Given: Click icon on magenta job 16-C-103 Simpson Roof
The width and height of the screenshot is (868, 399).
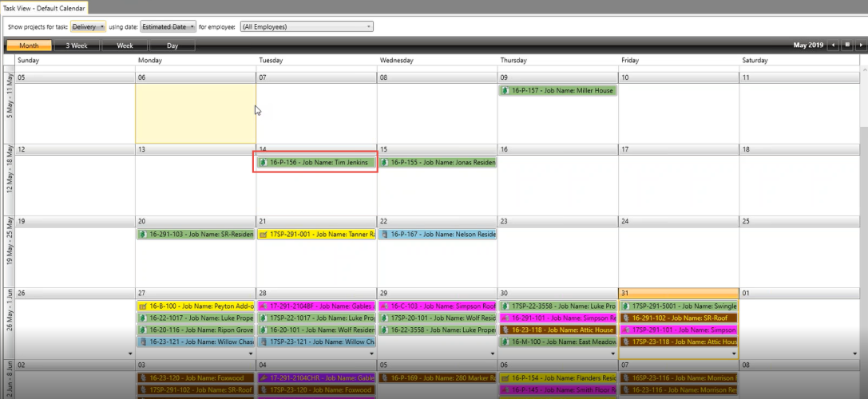Looking at the screenshot, I should pyautogui.click(x=385, y=306).
